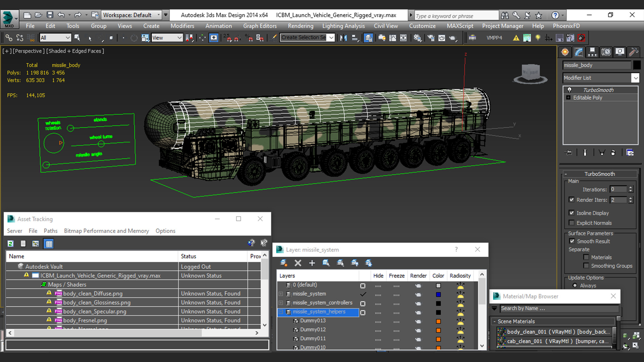
Task: Click the Search by Name field
Action: pos(558,308)
